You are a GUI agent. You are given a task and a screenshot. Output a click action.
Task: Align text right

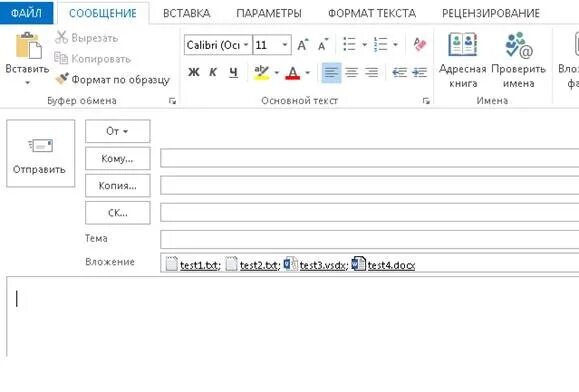[x=371, y=73]
